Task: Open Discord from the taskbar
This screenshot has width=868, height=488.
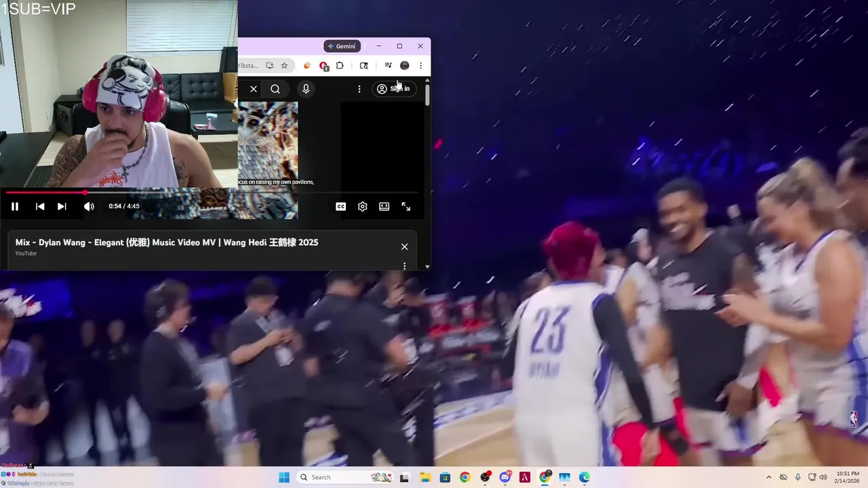Action: [505, 477]
